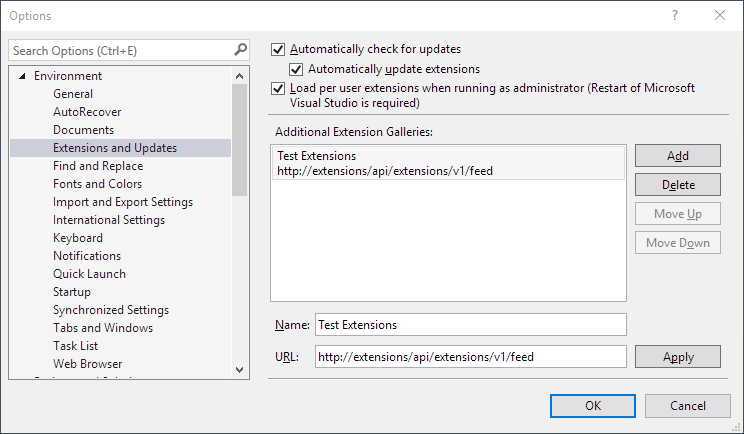
Task: Click the search magnifier icon
Action: point(240,49)
